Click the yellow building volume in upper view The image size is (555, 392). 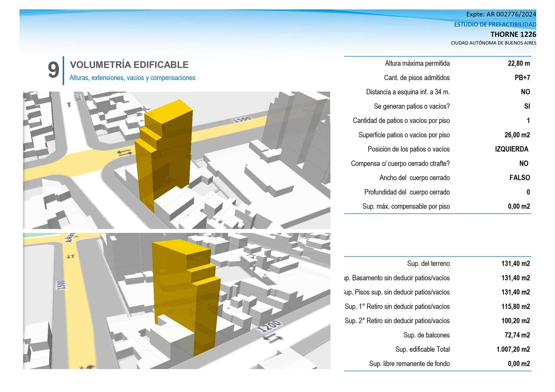coord(164,153)
